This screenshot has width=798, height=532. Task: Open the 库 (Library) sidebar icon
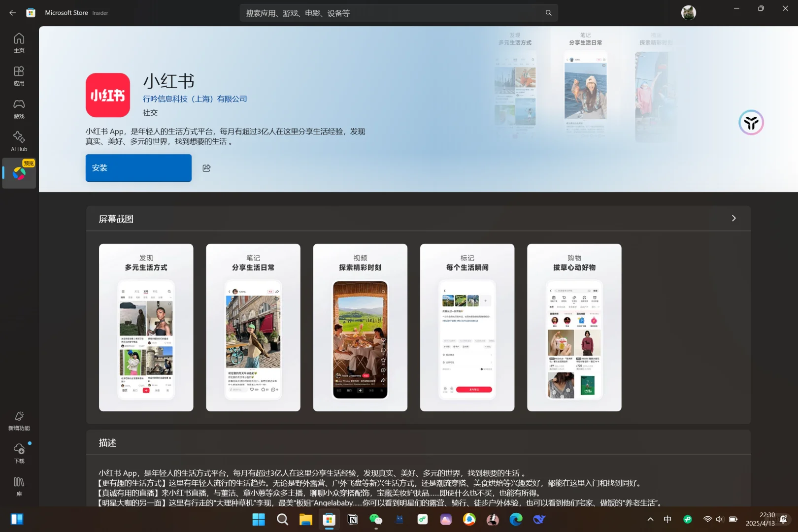(19, 485)
